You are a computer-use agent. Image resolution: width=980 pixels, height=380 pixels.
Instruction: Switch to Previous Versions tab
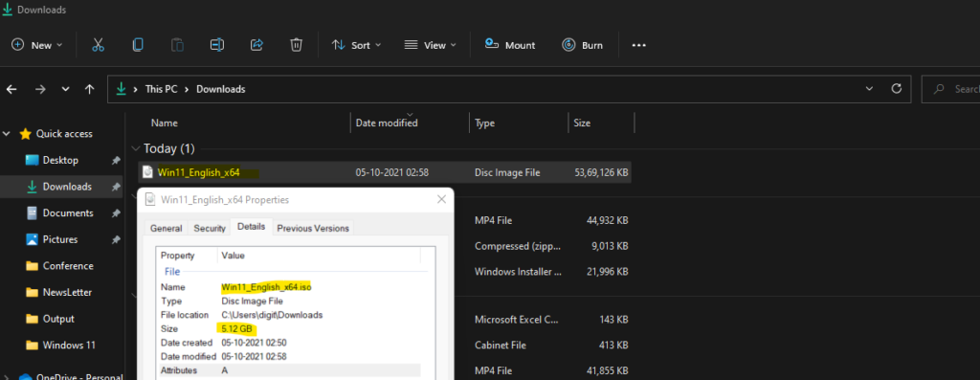click(313, 228)
